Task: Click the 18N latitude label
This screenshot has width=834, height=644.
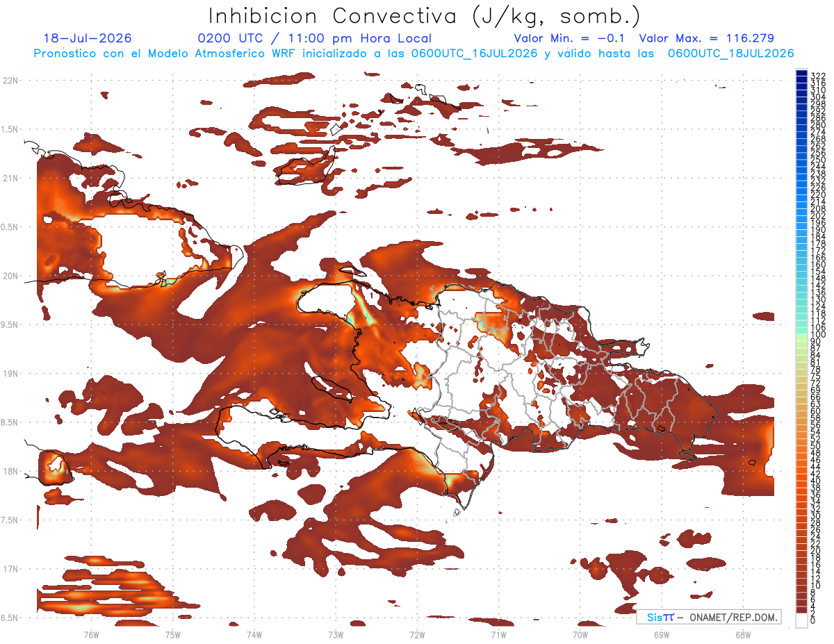Action: coord(10,471)
